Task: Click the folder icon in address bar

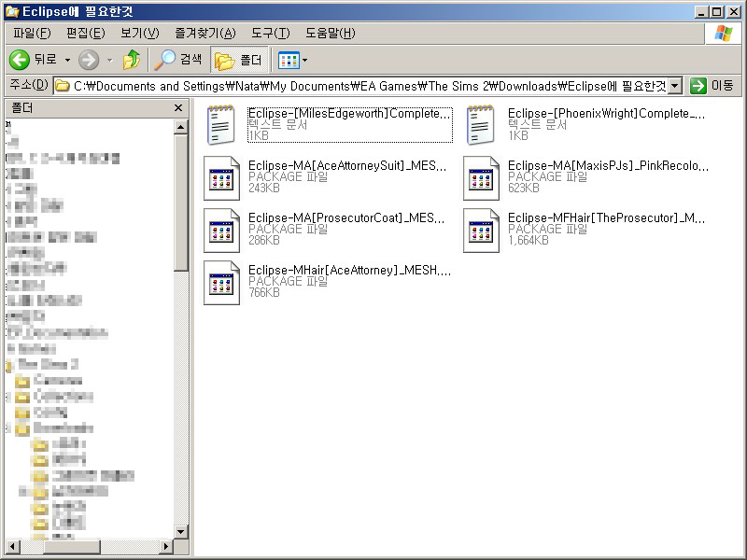Action: tap(63, 86)
